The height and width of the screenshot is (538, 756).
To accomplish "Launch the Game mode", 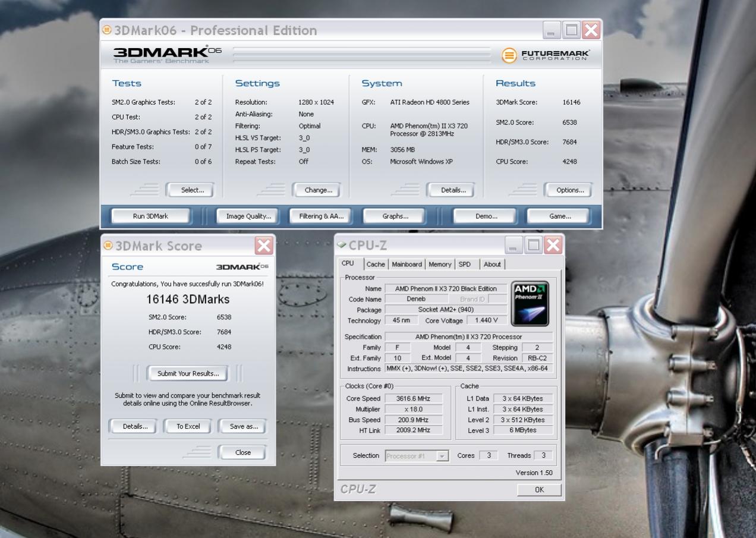I will point(558,216).
